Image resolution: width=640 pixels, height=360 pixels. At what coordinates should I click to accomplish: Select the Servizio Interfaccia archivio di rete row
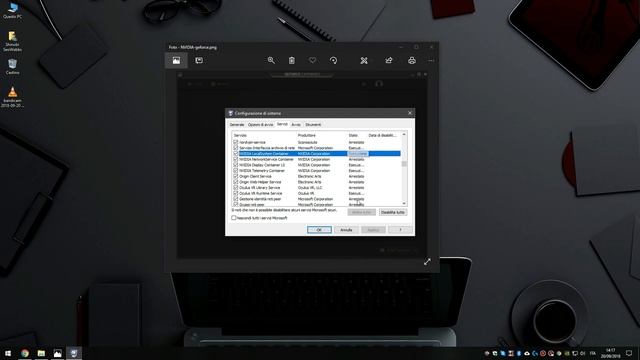(x=316, y=148)
